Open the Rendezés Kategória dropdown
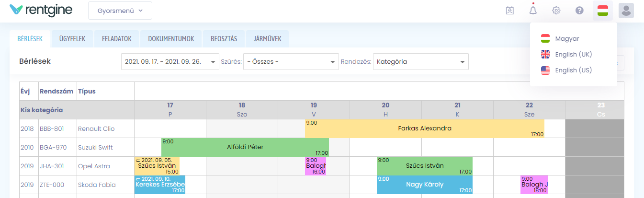The image size is (644, 198). point(420,61)
